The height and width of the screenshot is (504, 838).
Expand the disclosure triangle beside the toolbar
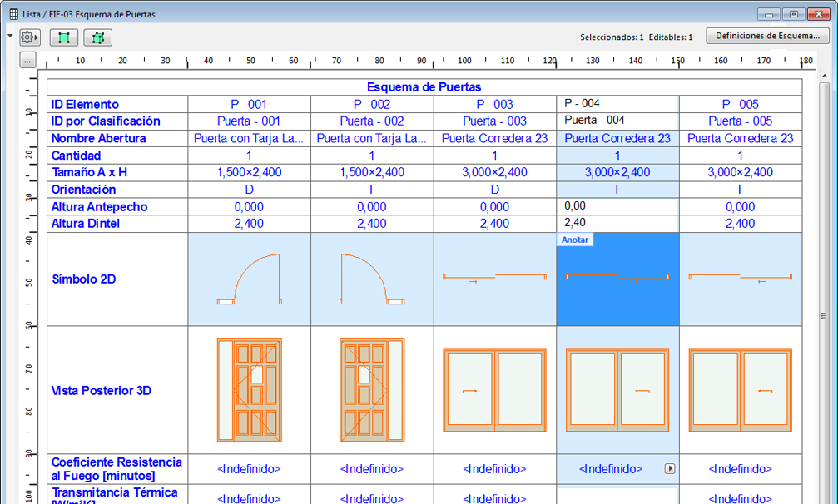tap(7, 37)
